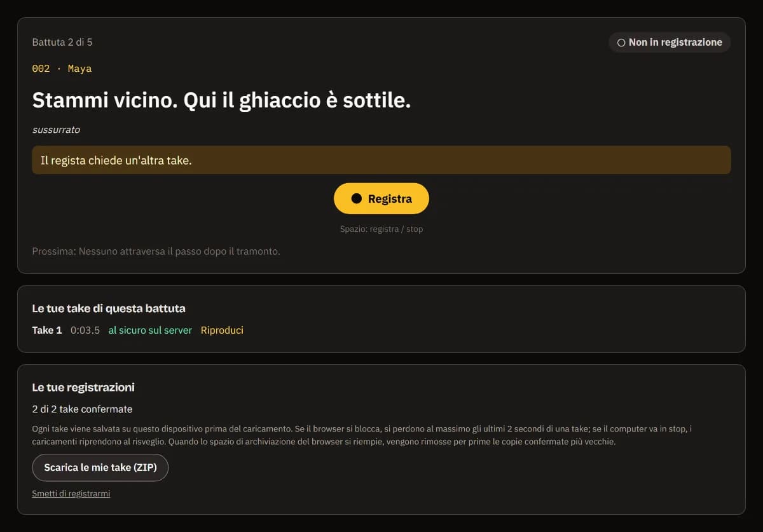Click the '002 · Maya' character label
This screenshot has width=763, height=532.
[62, 69]
